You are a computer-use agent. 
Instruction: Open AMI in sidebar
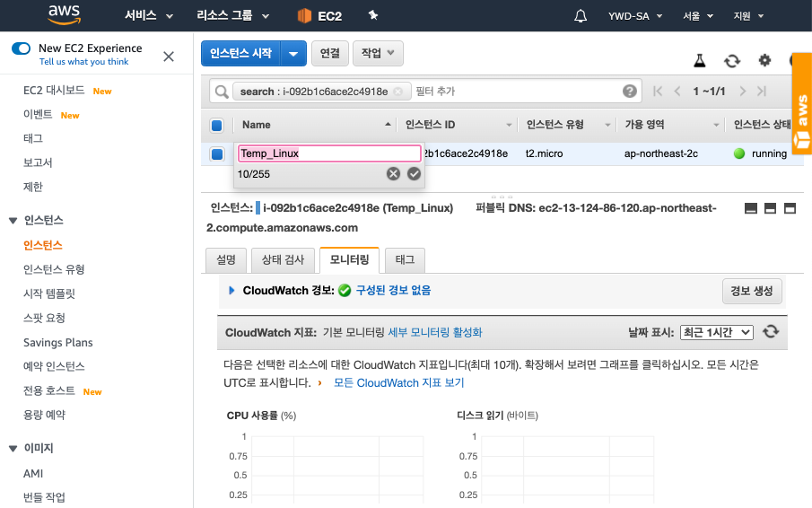33,474
